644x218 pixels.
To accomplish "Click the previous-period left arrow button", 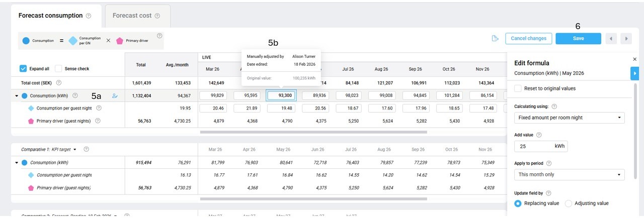I will (x=611, y=39).
